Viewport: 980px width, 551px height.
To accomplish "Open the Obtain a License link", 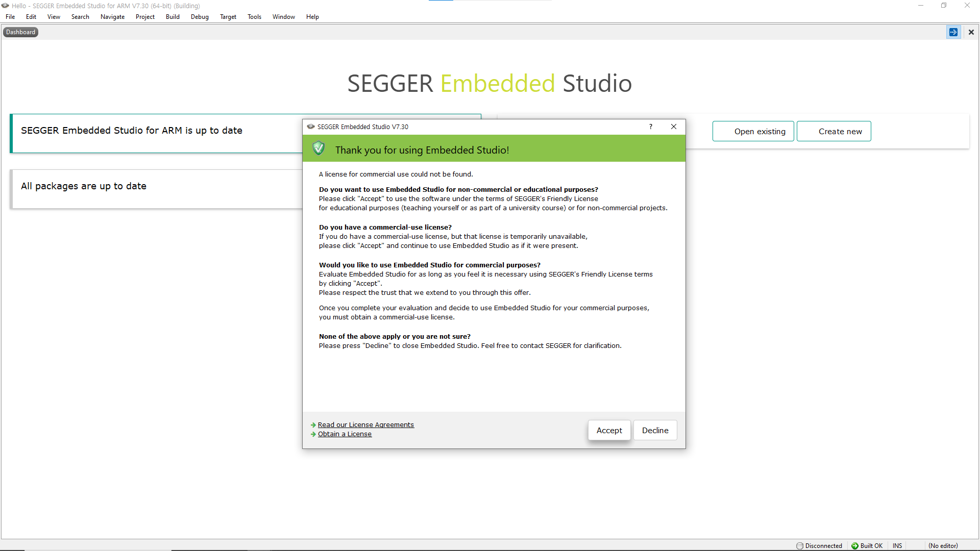I will [x=345, y=434].
